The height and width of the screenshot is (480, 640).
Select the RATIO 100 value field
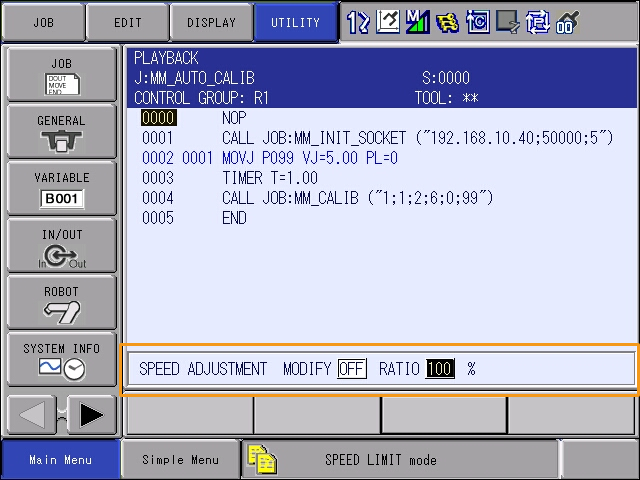pyautogui.click(x=440, y=369)
